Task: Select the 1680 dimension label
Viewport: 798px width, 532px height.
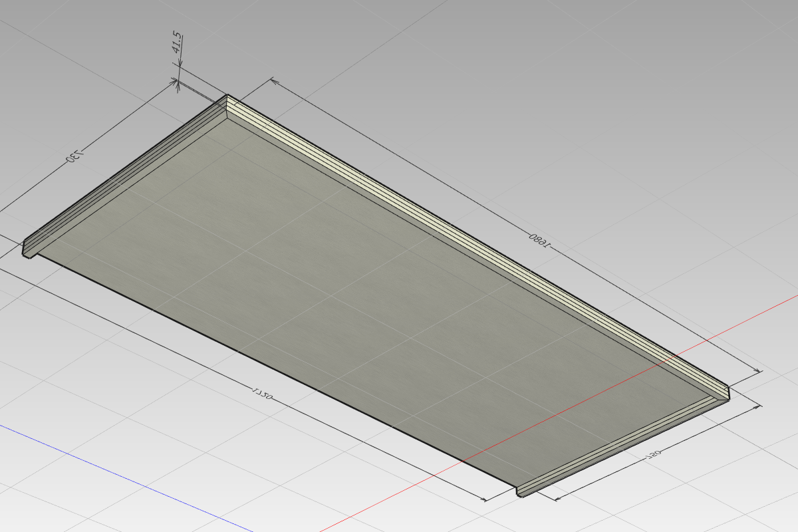Action: pyautogui.click(x=540, y=240)
